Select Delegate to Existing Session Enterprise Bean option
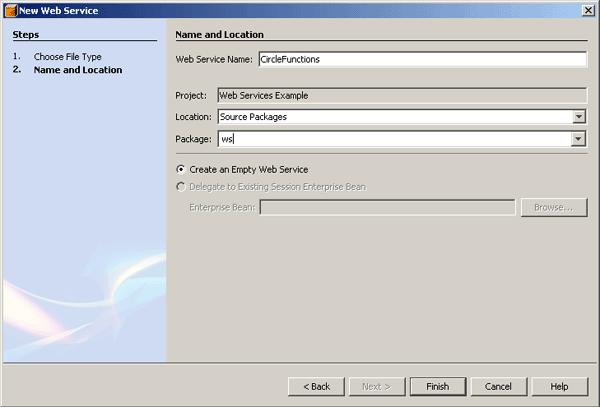The height and width of the screenshot is (407, 600). click(181, 187)
